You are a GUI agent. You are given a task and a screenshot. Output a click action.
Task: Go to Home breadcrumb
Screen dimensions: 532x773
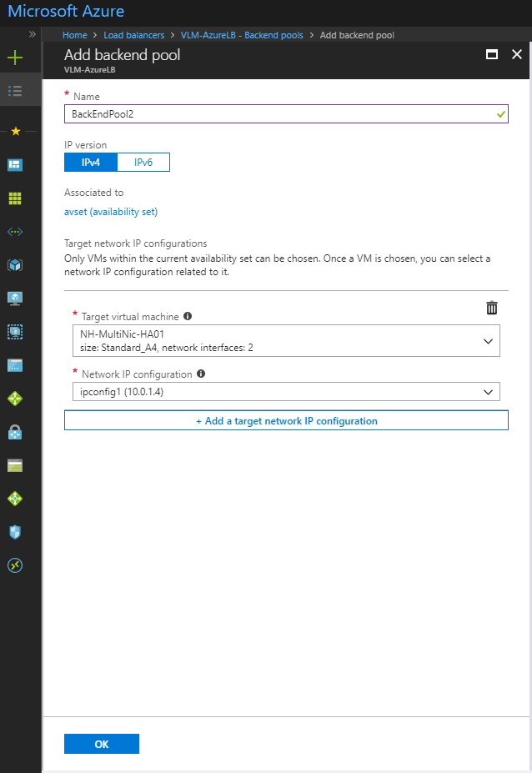75,35
